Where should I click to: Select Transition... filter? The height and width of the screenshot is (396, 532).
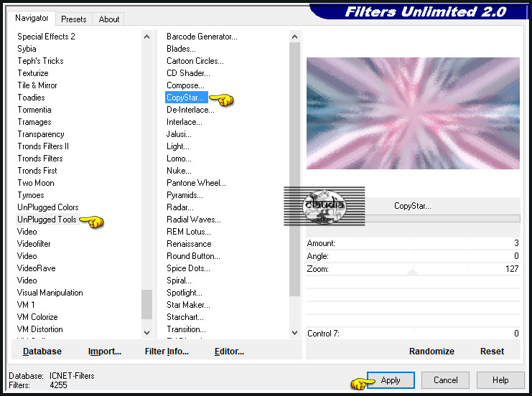186,329
